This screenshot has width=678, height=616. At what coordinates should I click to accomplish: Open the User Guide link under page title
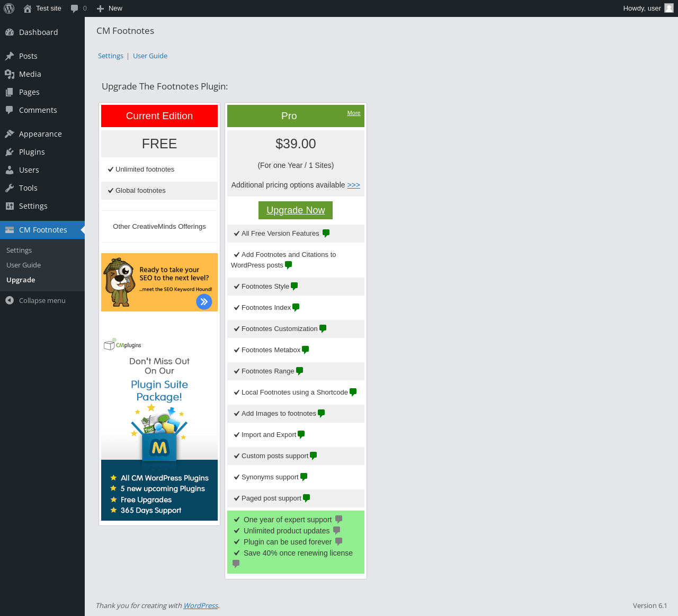[150, 56]
